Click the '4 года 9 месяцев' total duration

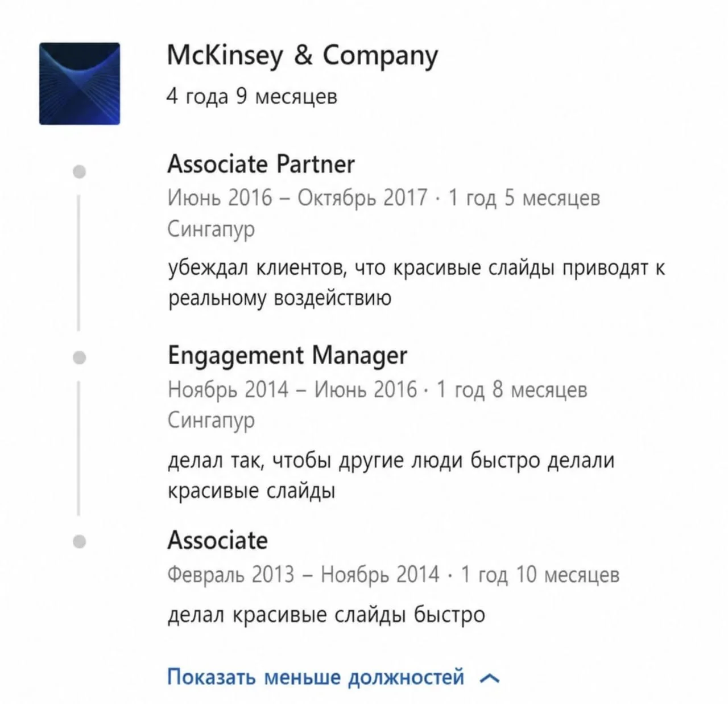click(x=252, y=96)
